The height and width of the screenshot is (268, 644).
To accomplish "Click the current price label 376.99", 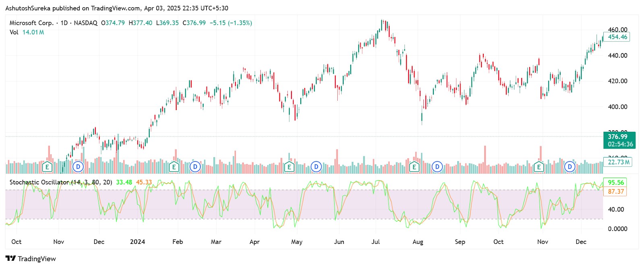I will pyautogui.click(x=620, y=140).
